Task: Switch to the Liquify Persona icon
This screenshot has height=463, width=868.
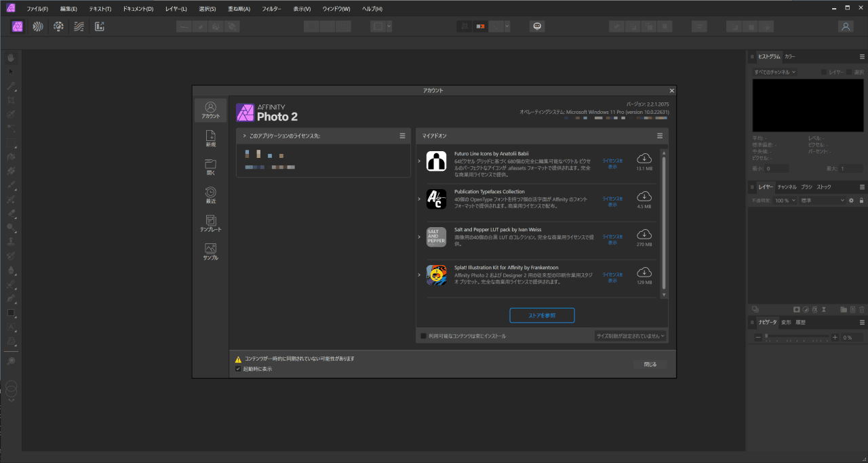Action: click(39, 26)
